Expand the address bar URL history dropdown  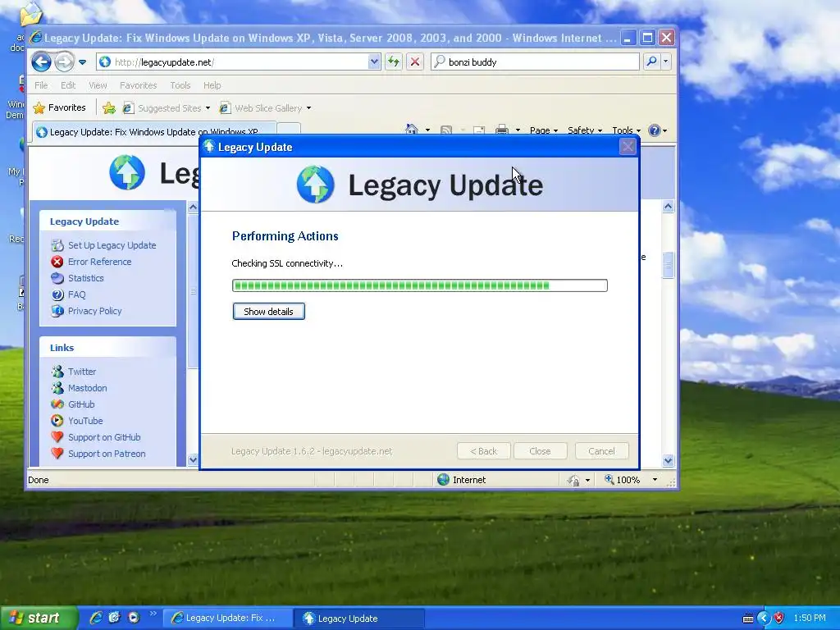coord(374,62)
